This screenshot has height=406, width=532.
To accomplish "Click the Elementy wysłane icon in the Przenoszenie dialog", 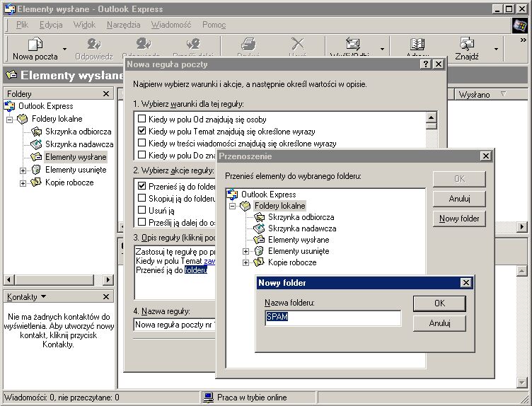I will [x=259, y=240].
